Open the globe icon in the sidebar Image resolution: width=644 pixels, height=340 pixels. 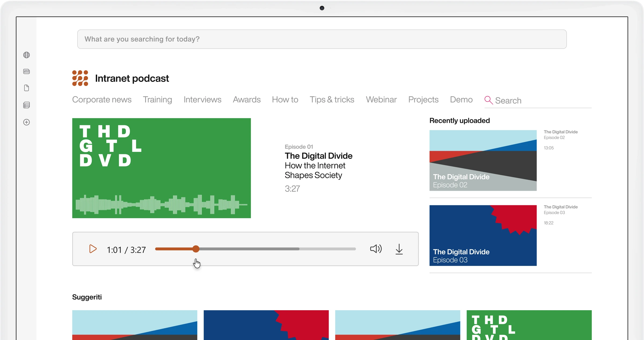pos(27,55)
